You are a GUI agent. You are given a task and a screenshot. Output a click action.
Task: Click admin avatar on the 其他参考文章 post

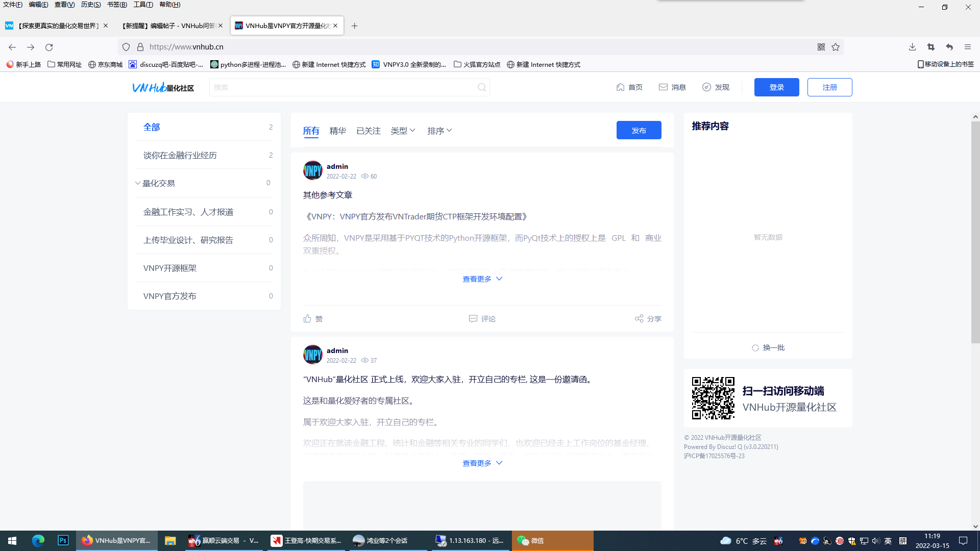[313, 170]
